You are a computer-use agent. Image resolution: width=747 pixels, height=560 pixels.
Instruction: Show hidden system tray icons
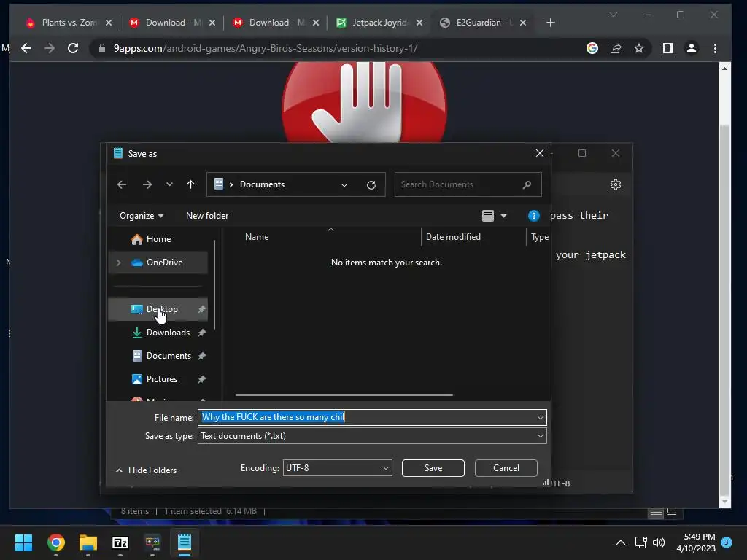tap(620, 542)
